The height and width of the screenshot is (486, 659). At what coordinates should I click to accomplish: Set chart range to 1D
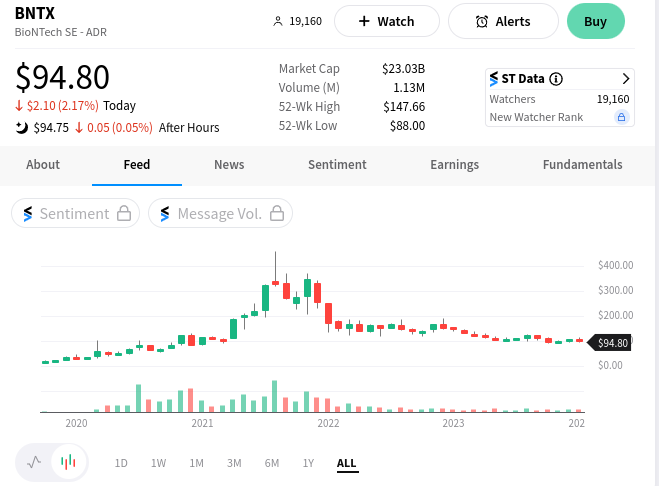pos(121,463)
